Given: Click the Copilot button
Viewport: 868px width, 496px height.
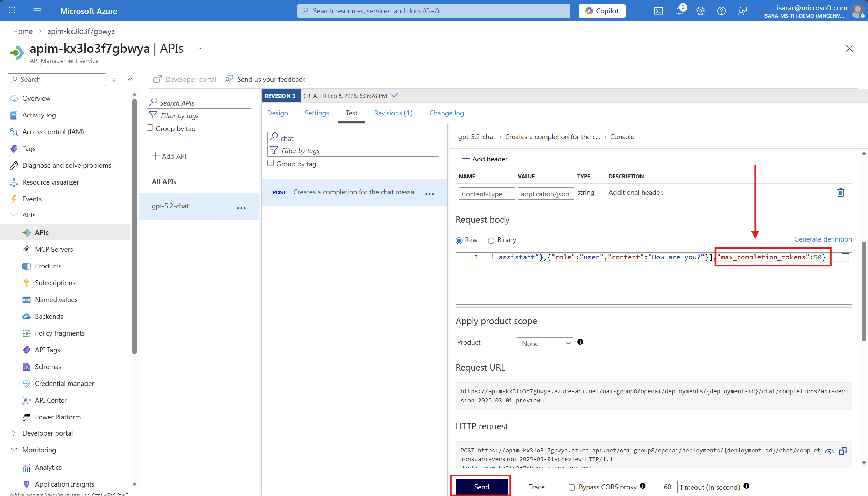Looking at the screenshot, I should click(602, 11).
